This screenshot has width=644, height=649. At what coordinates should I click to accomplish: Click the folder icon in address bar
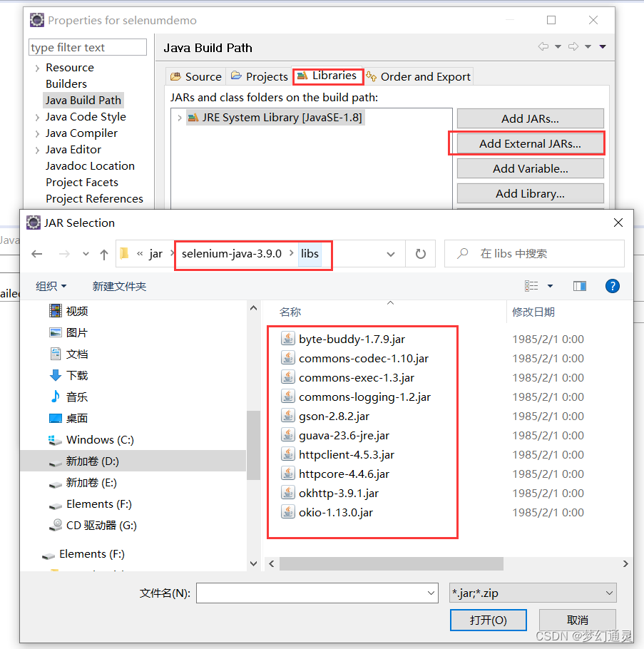124,253
